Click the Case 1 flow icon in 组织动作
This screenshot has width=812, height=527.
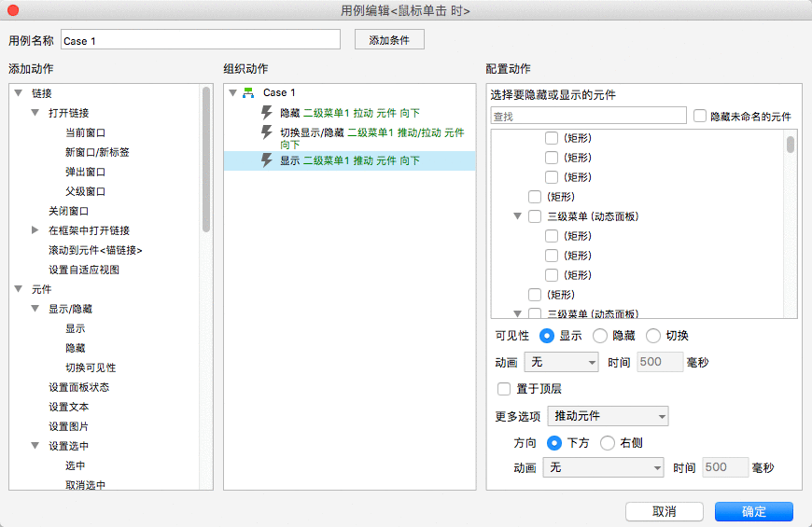[248, 92]
